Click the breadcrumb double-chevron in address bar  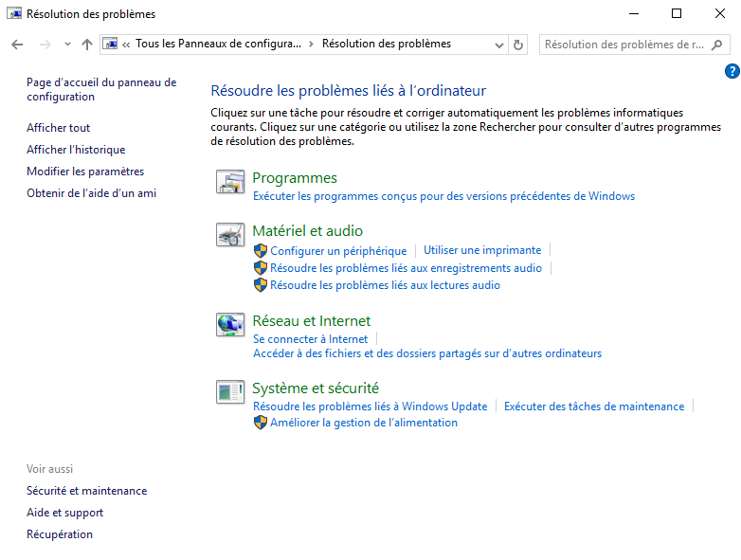(126, 45)
